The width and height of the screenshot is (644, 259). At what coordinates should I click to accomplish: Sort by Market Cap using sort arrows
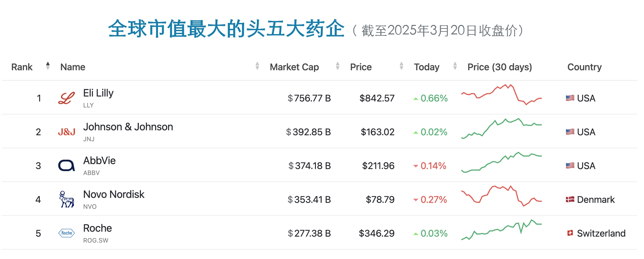[338, 66]
